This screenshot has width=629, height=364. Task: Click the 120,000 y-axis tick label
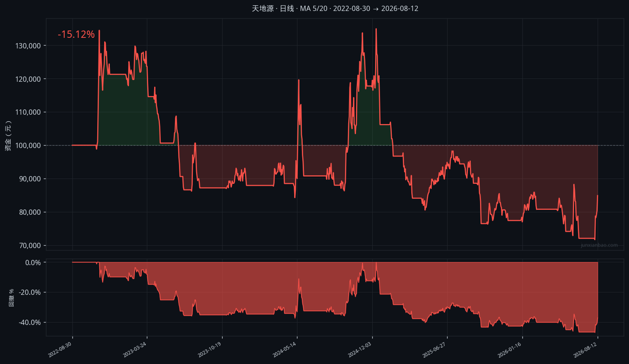coord(28,79)
